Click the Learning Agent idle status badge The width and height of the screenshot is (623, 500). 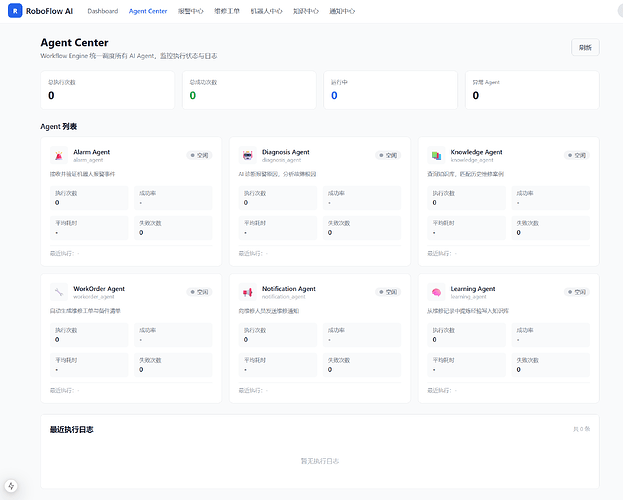pyautogui.click(x=577, y=292)
